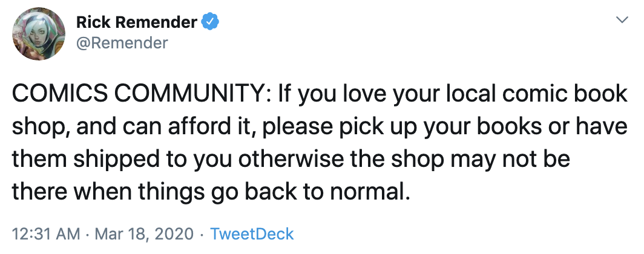Image resolution: width=644 pixels, height=254 pixels.
Task: Open the @Remender handle link
Action: click(122, 43)
